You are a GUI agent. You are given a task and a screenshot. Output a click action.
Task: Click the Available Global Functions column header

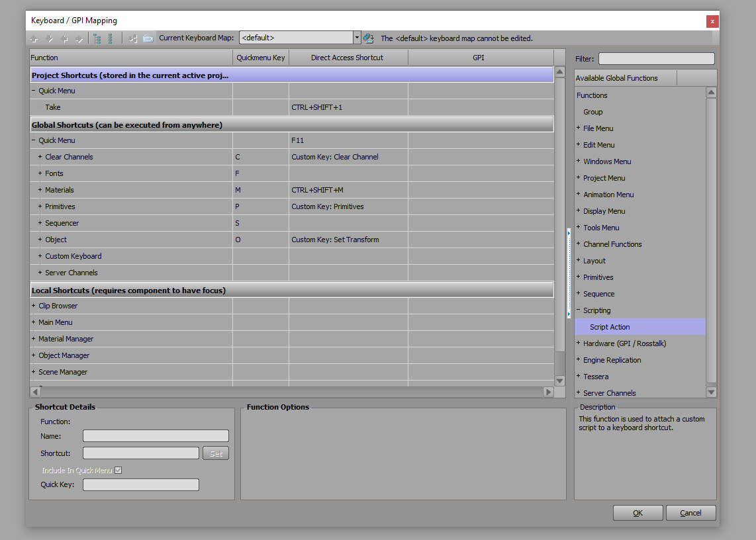[x=626, y=78]
